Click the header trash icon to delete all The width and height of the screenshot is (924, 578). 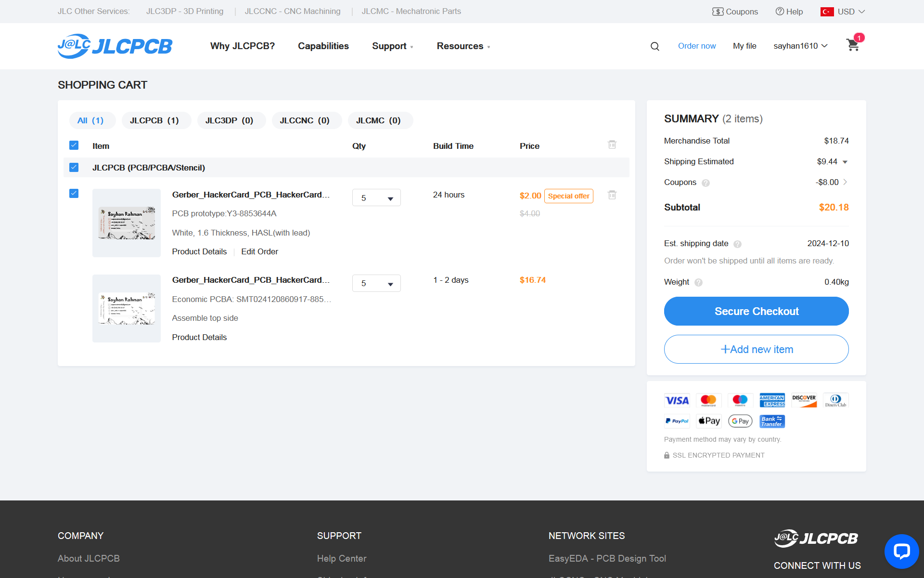612,144
